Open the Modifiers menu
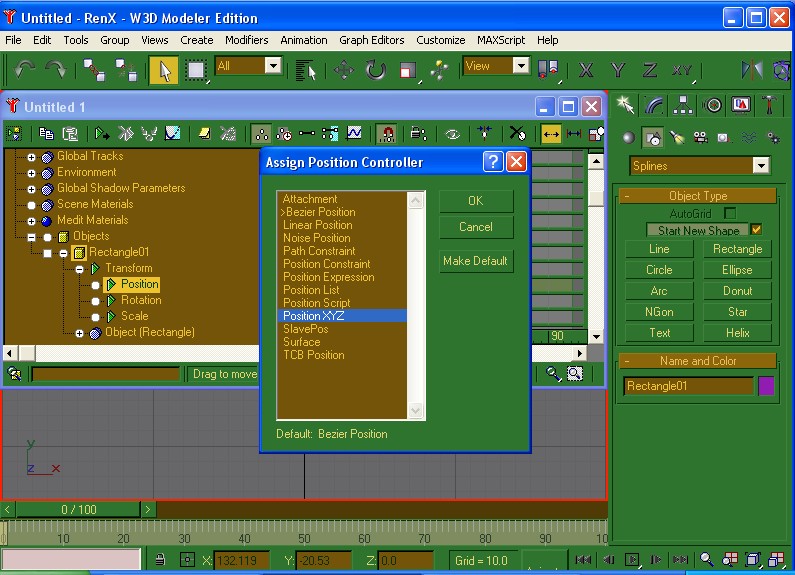Viewport: 795px width, 575px height. coord(246,40)
